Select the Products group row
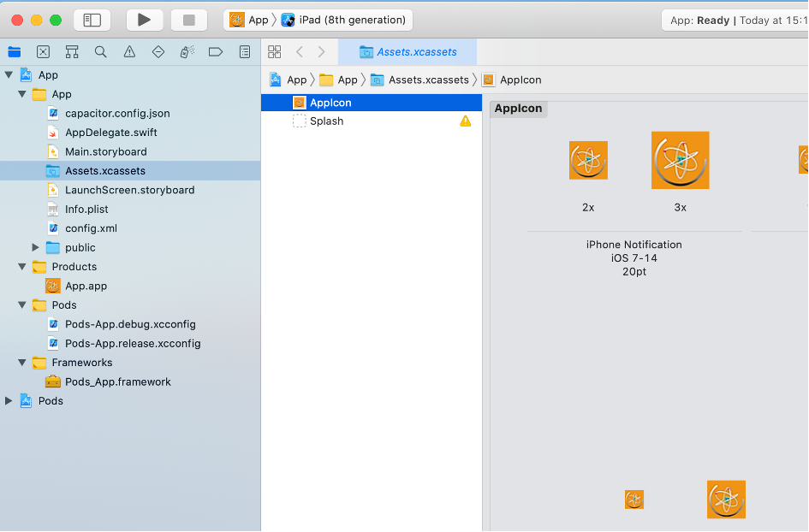 point(130,267)
